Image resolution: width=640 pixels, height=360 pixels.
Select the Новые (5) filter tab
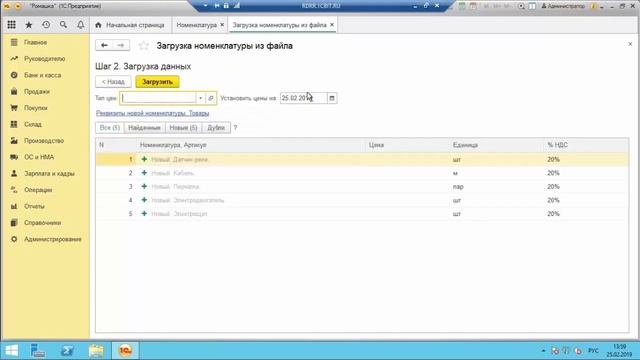(x=183, y=128)
